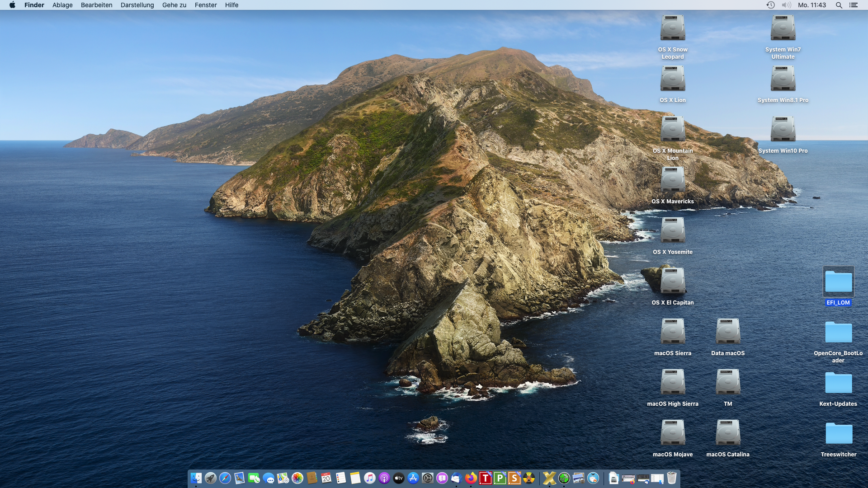Viewport: 868px width, 488px height.
Task: Select the OpenCore_BootLoader folder
Action: pyautogui.click(x=838, y=333)
